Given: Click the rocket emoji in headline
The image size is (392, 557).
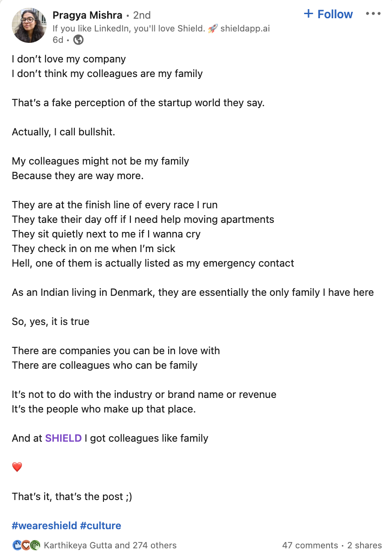Looking at the screenshot, I should tap(212, 28).
